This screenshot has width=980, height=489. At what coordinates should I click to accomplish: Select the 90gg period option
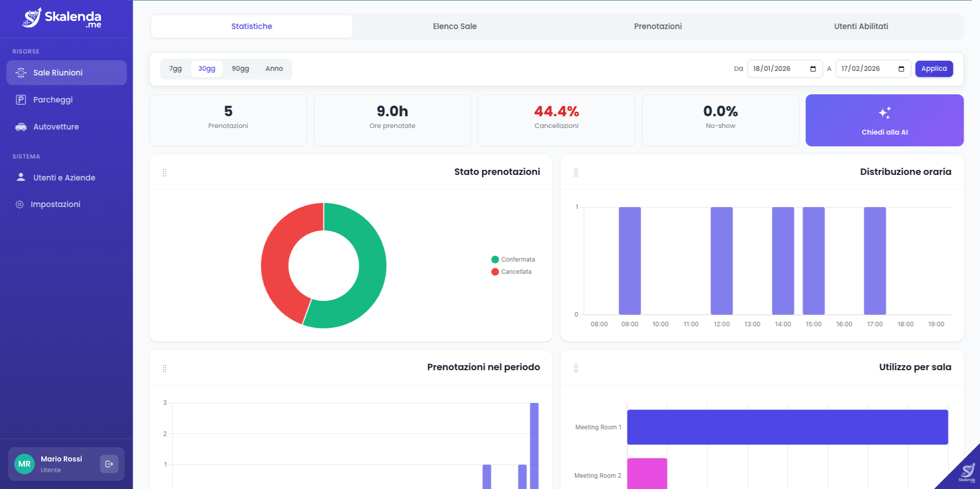pyautogui.click(x=240, y=69)
